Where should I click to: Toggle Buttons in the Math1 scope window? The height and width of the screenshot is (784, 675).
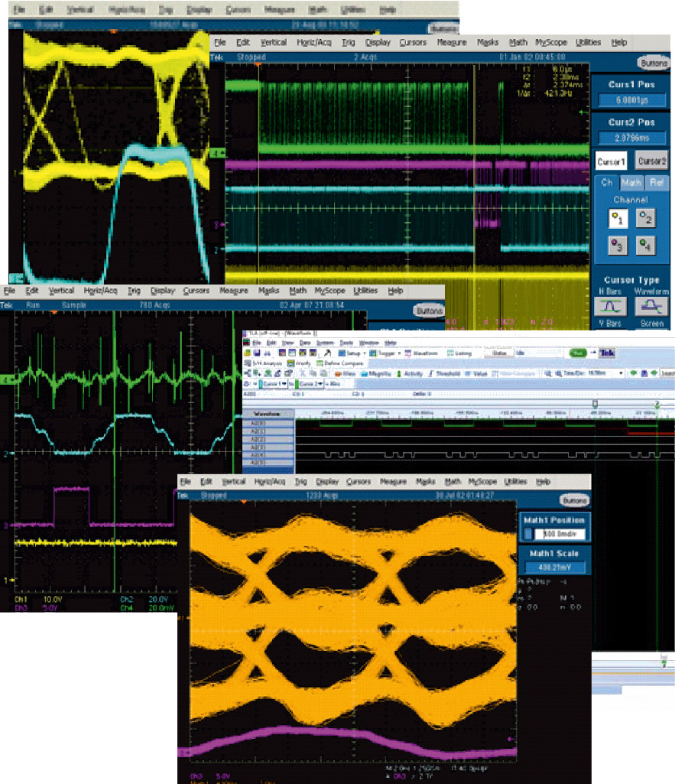(575, 500)
